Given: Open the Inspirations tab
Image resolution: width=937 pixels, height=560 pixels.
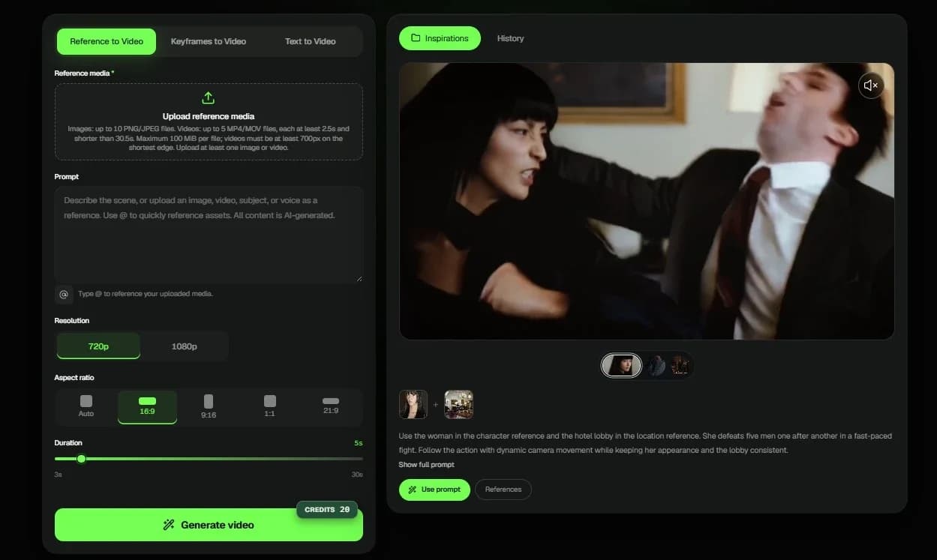Looking at the screenshot, I should tap(440, 38).
